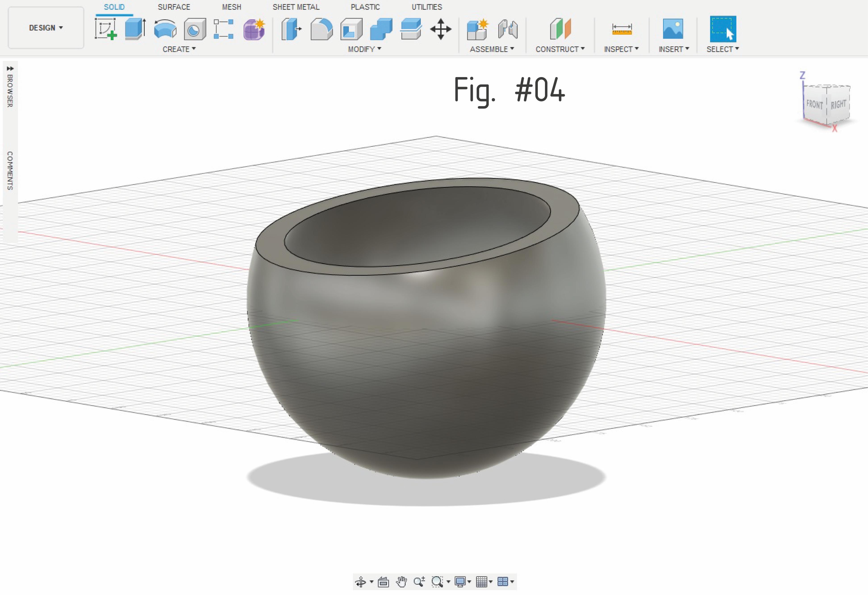
Task: Open the Hole tool
Action: click(195, 30)
